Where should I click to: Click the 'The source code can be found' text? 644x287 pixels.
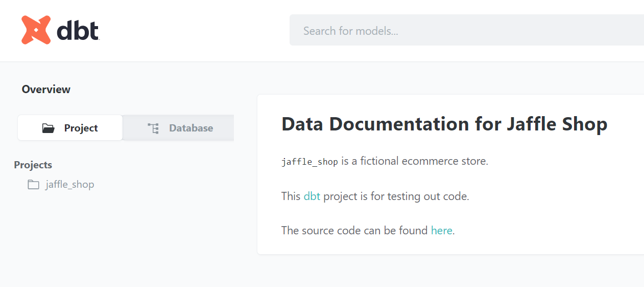354,230
